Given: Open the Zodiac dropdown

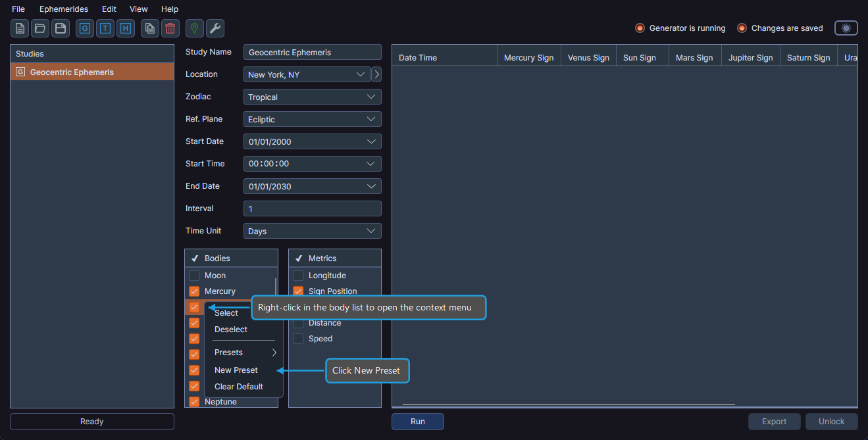Looking at the screenshot, I should pyautogui.click(x=312, y=97).
